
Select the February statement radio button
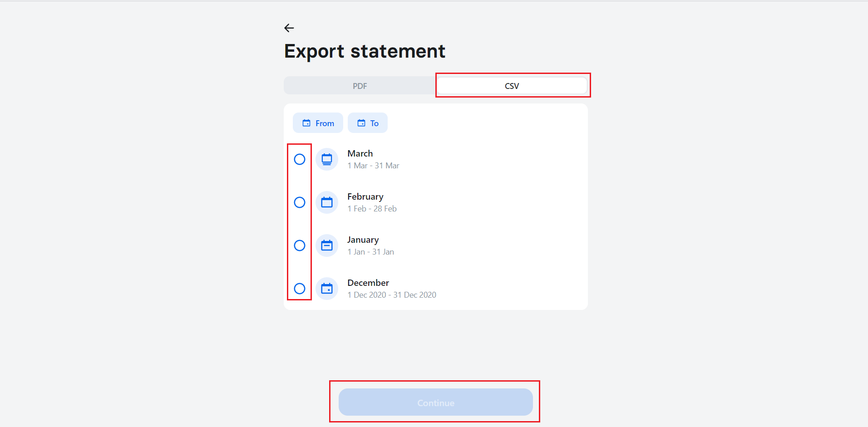click(x=300, y=202)
